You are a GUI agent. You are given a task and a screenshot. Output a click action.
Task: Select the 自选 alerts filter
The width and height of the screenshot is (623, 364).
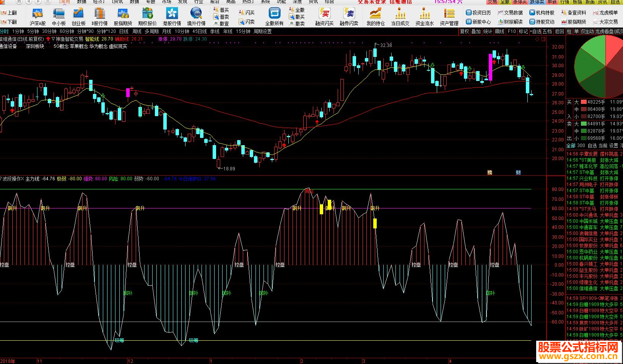click(592, 146)
